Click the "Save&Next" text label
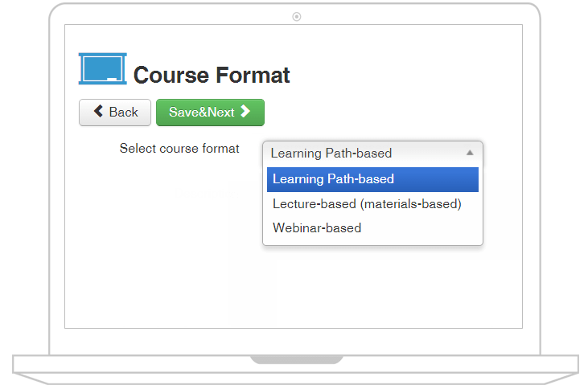Screen dimensions: 588x385 coord(201,113)
